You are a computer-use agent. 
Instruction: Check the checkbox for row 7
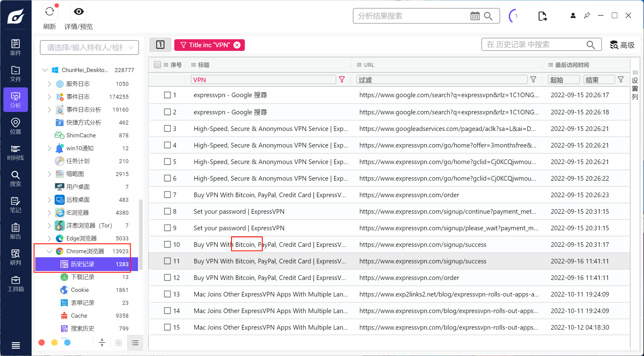pyautogui.click(x=167, y=195)
